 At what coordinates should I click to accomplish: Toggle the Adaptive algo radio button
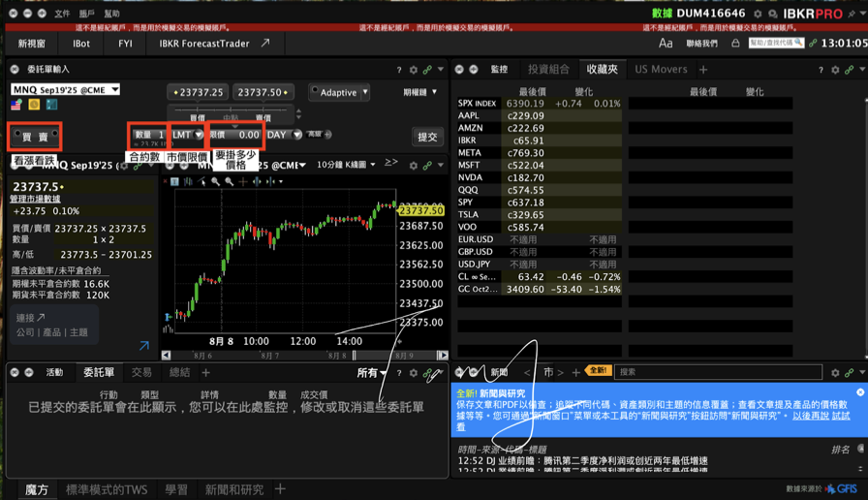315,90
